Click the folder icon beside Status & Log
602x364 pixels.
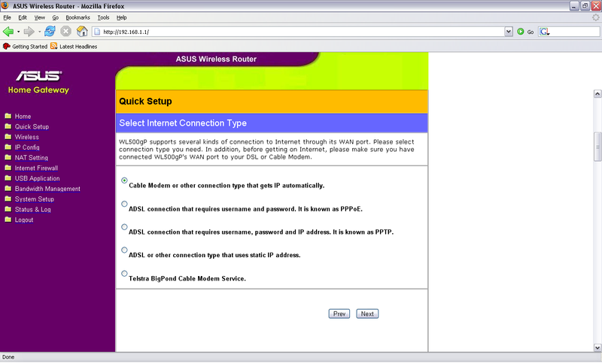point(8,209)
